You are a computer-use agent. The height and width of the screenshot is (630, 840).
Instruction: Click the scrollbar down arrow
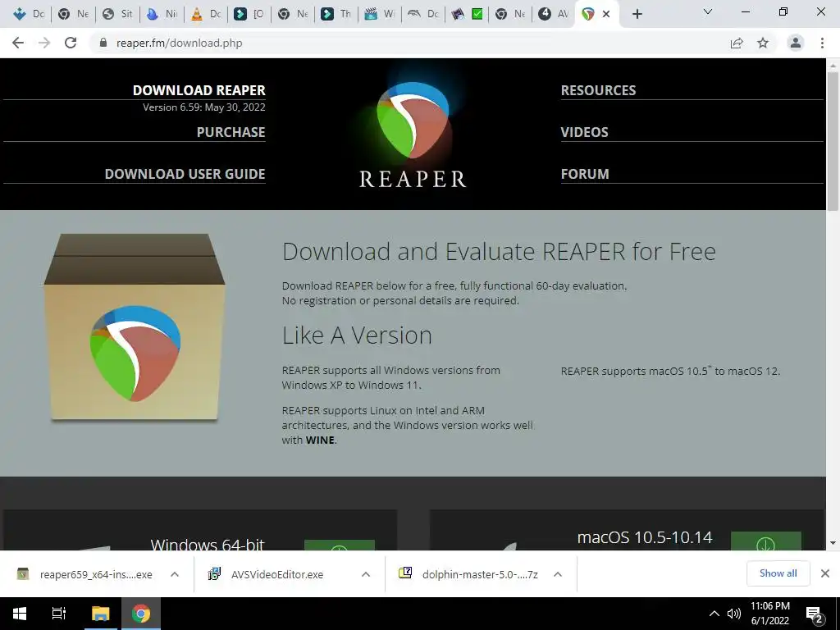coord(833,543)
